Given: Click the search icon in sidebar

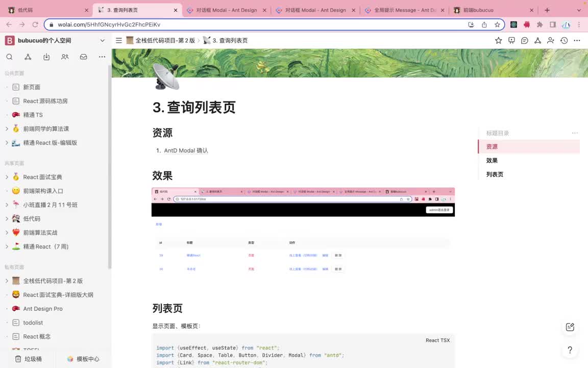Looking at the screenshot, I should click(x=9, y=57).
